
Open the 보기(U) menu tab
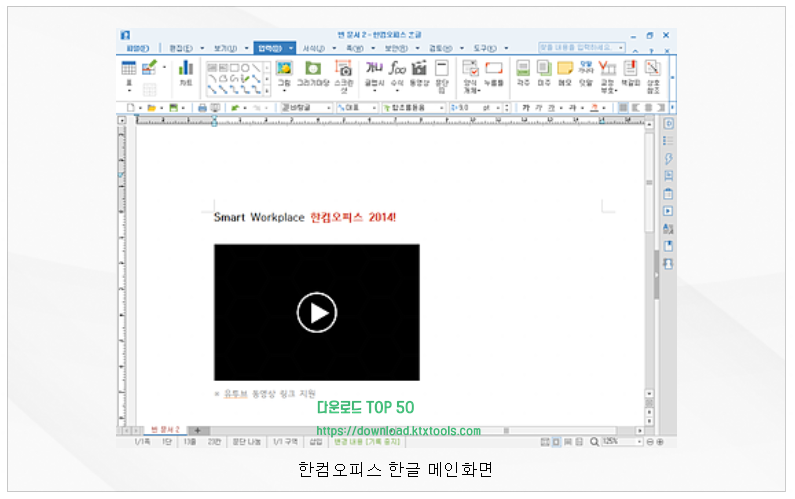226,48
